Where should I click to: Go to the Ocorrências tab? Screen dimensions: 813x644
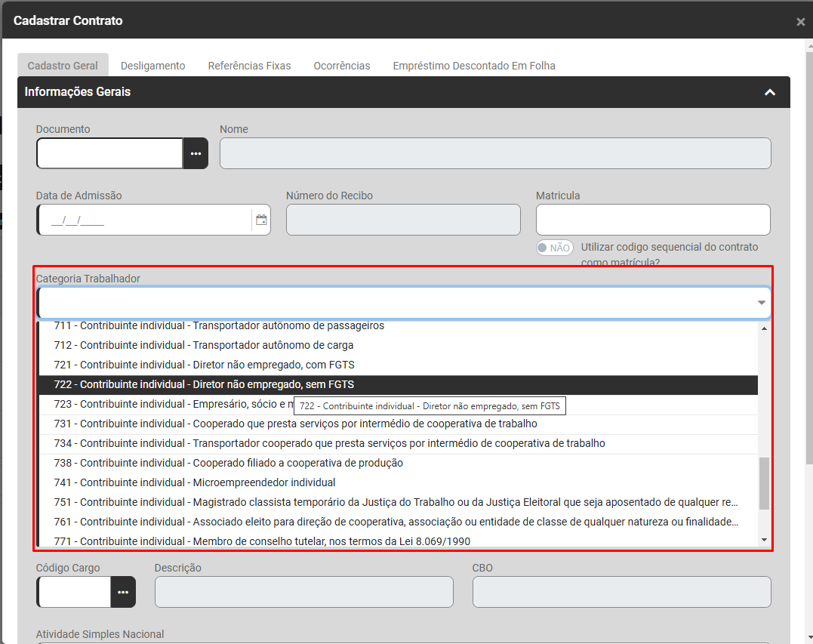pos(342,66)
